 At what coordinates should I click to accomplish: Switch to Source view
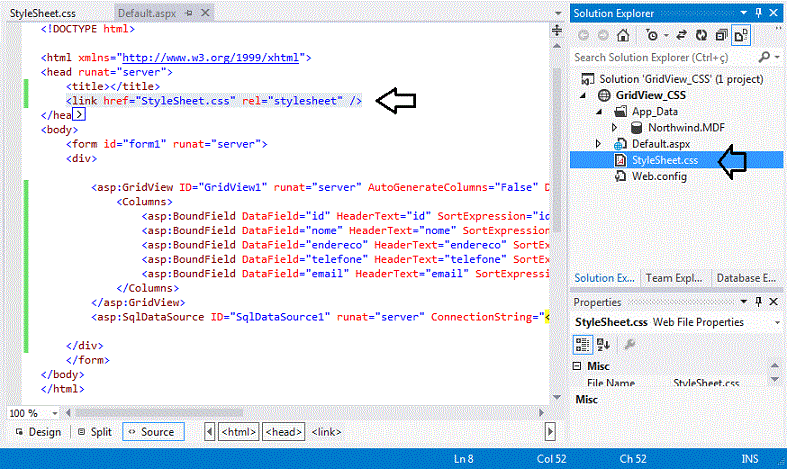(x=153, y=432)
